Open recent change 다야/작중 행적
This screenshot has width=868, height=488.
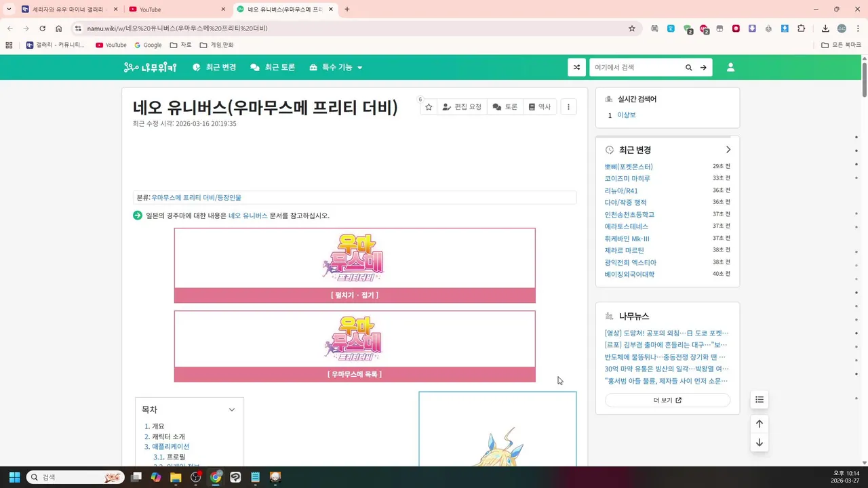tap(625, 203)
